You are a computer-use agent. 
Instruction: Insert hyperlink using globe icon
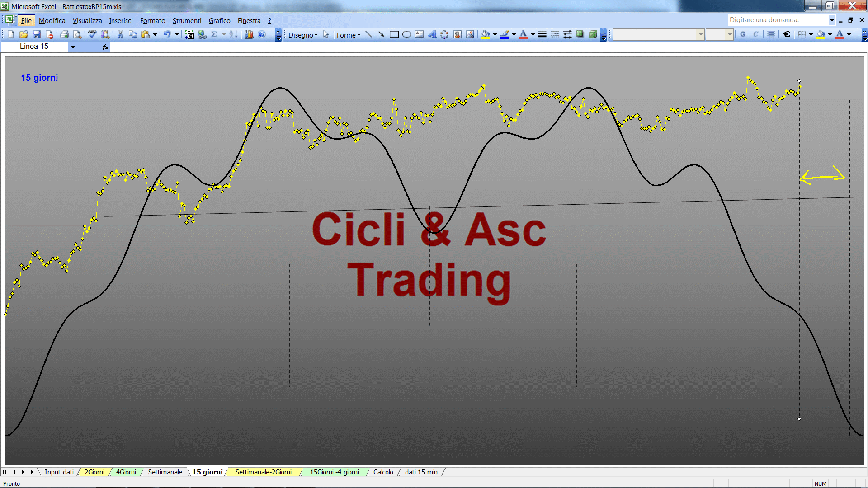tap(202, 34)
